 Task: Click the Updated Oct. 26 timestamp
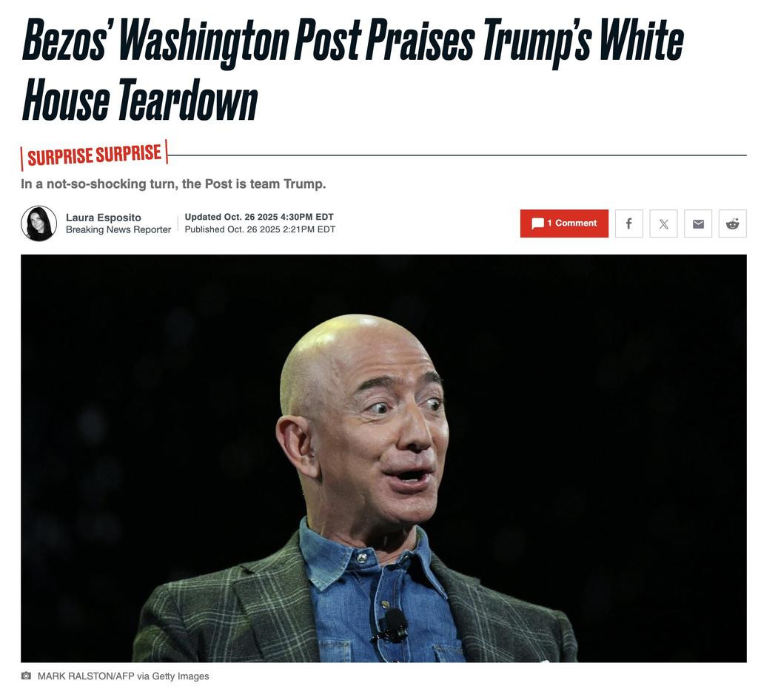[259, 217]
